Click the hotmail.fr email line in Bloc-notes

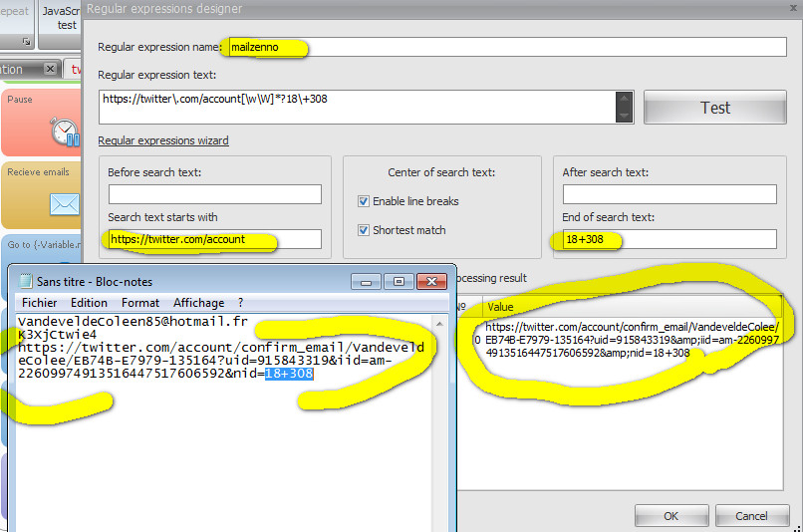[x=133, y=322]
